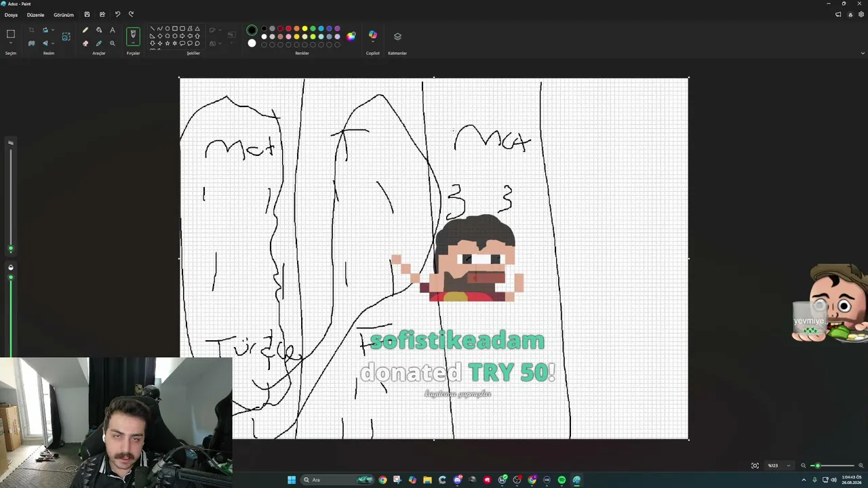Choose the pink color swatch
The height and width of the screenshot is (488, 868).
click(288, 37)
